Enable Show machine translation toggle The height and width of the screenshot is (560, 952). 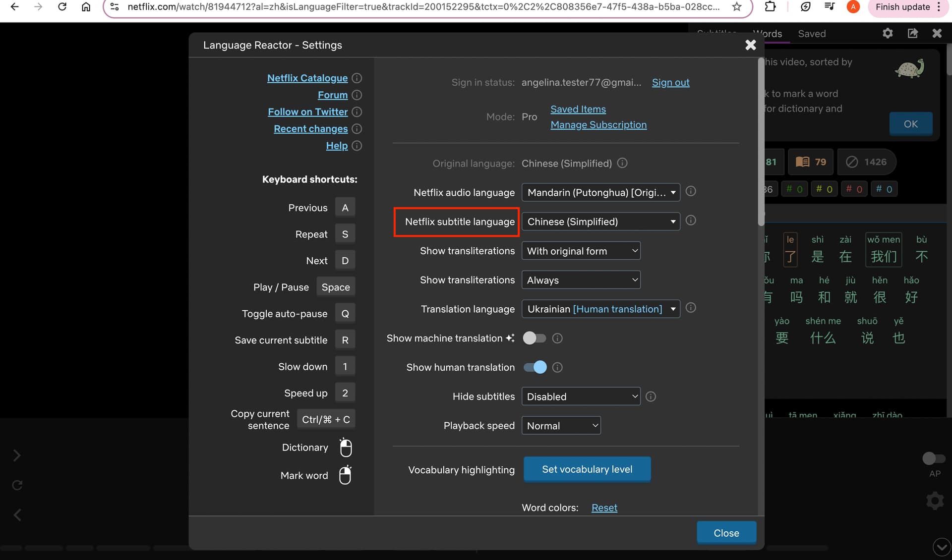pyautogui.click(x=535, y=338)
